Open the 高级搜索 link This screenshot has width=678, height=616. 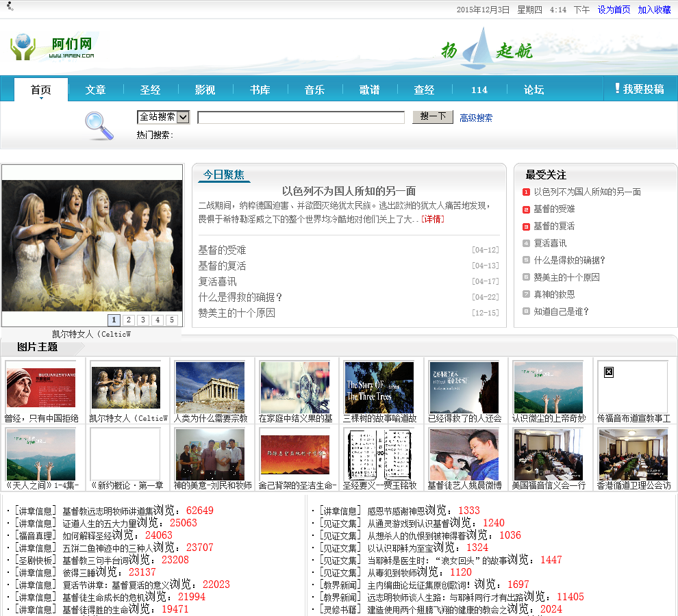[x=476, y=118]
